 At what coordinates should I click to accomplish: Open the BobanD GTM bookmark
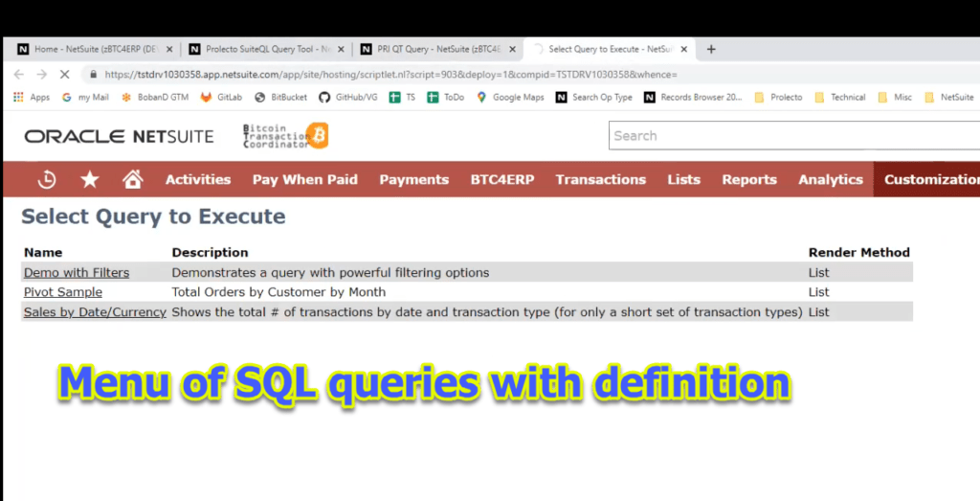point(155,97)
